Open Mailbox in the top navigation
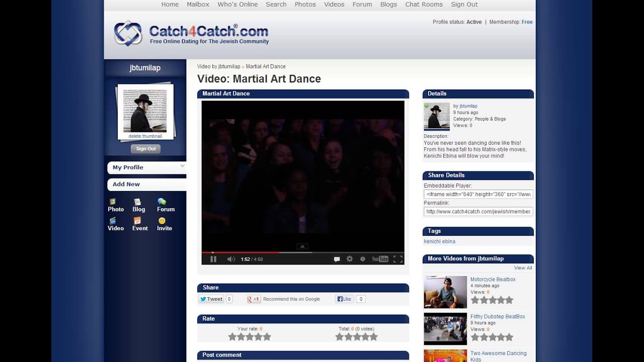The image size is (644, 362). click(198, 5)
